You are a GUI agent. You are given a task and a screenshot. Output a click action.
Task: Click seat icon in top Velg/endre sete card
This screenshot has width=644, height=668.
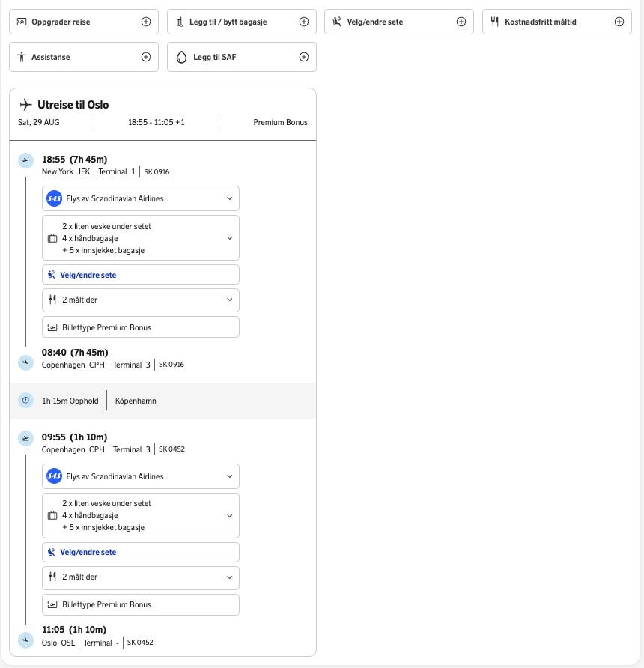(337, 22)
